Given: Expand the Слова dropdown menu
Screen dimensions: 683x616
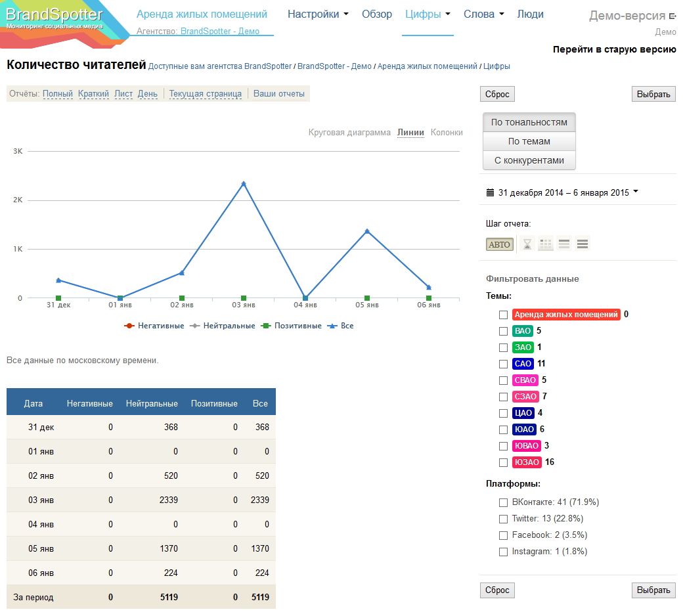Looking at the screenshot, I should pyautogui.click(x=483, y=14).
